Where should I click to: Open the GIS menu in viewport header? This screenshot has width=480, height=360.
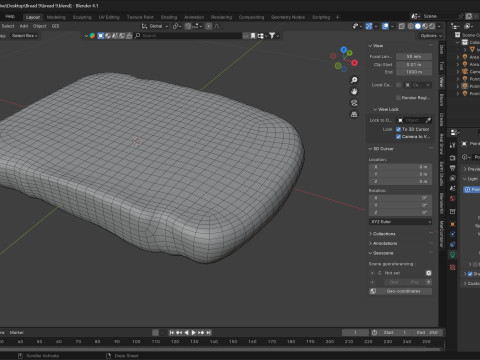click(x=55, y=26)
